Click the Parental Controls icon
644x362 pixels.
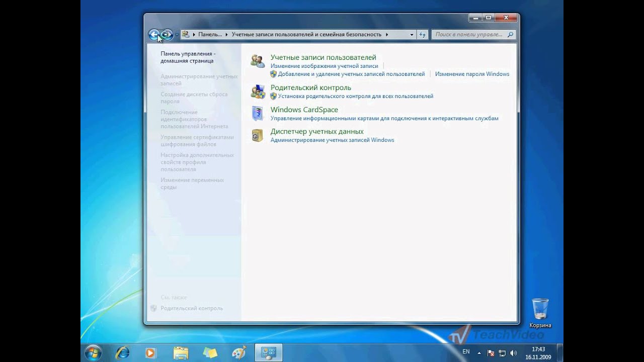click(x=258, y=92)
